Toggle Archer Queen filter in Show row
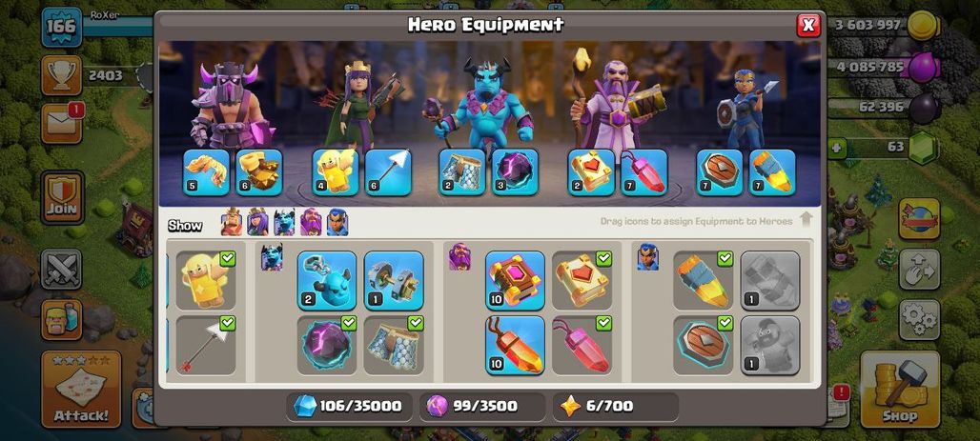The width and height of the screenshot is (980, 441). point(257,222)
